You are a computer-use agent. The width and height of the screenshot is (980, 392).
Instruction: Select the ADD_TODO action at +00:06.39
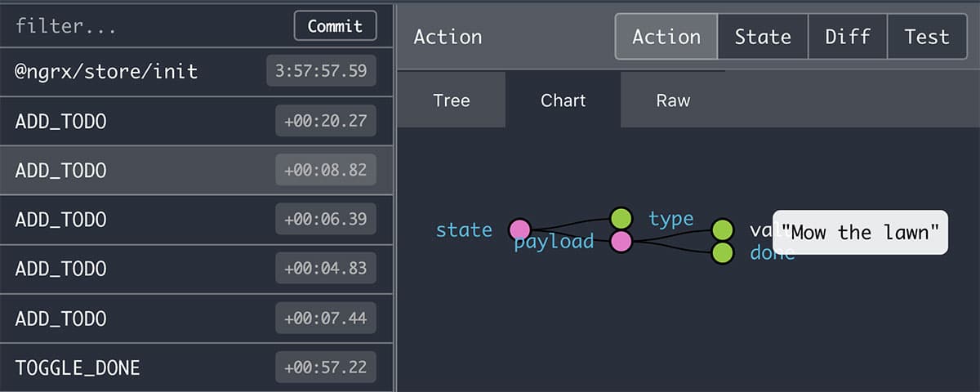click(x=196, y=220)
